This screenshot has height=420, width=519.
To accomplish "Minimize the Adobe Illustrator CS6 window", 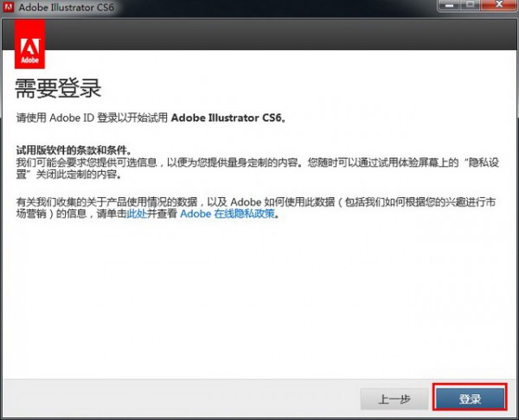I will (449, 6).
